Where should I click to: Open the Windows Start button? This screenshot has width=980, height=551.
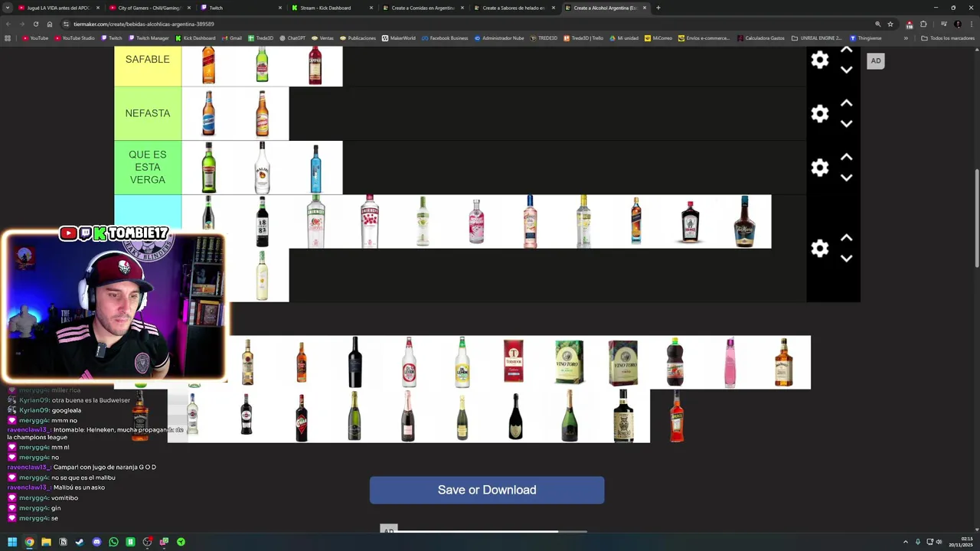pyautogui.click(x=12, y=542)
